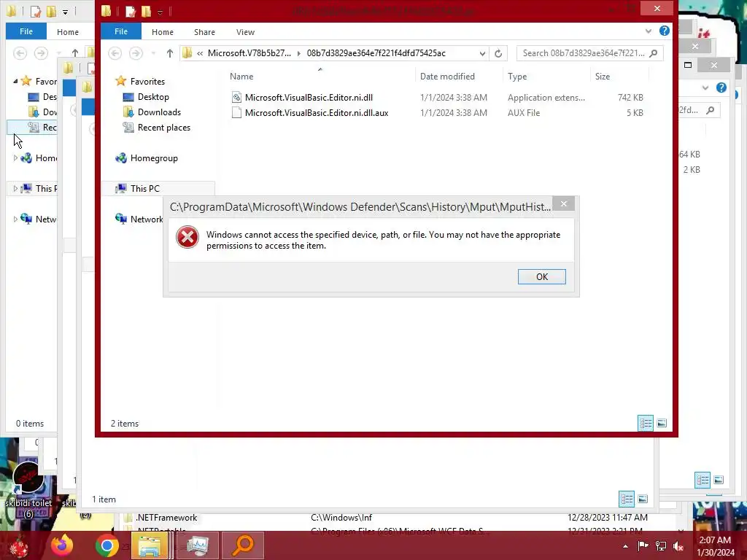Viewport: 747px width, 560px height.
Task: Launch Google Chrome from the taskbar
Action: 107,545
